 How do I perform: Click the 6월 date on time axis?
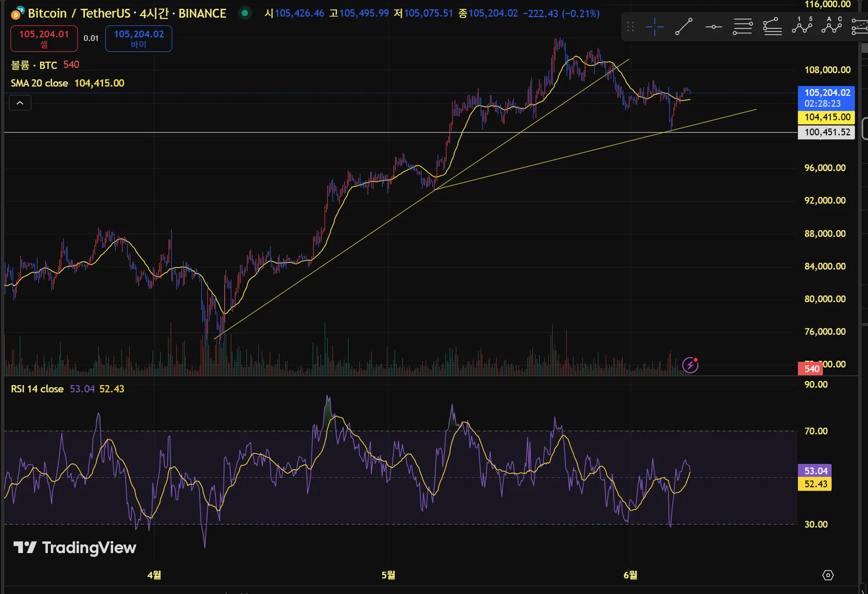click(630, 575)
